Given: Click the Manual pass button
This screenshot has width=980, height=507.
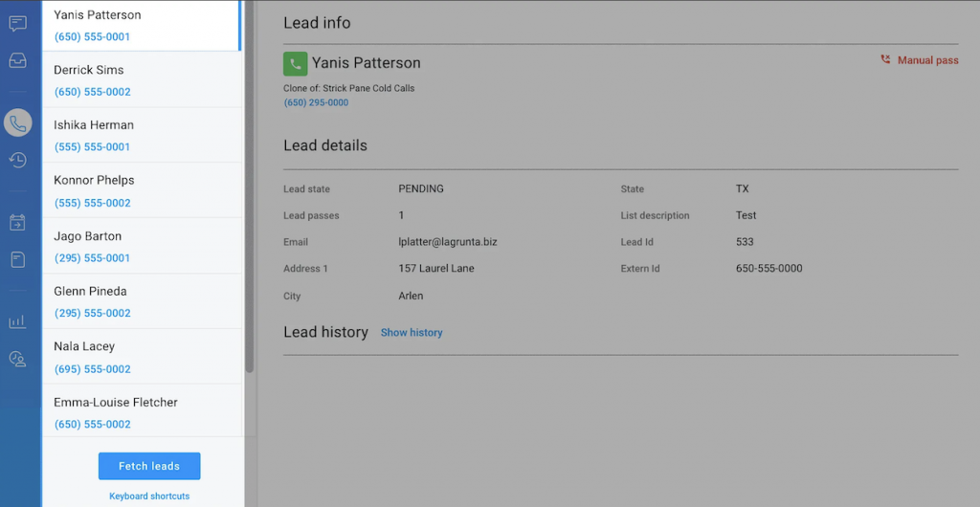Looking at the screenshot, I should click(x=919, y=60).
